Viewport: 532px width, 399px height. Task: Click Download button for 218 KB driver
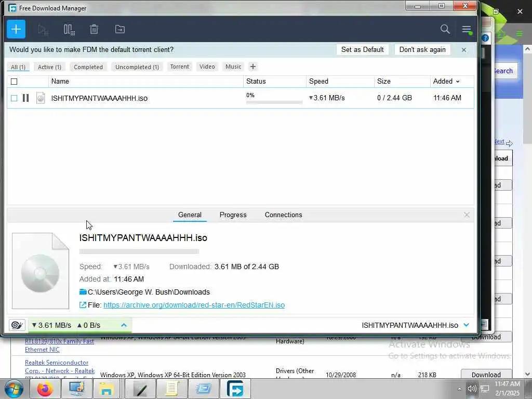coord(486,375)
